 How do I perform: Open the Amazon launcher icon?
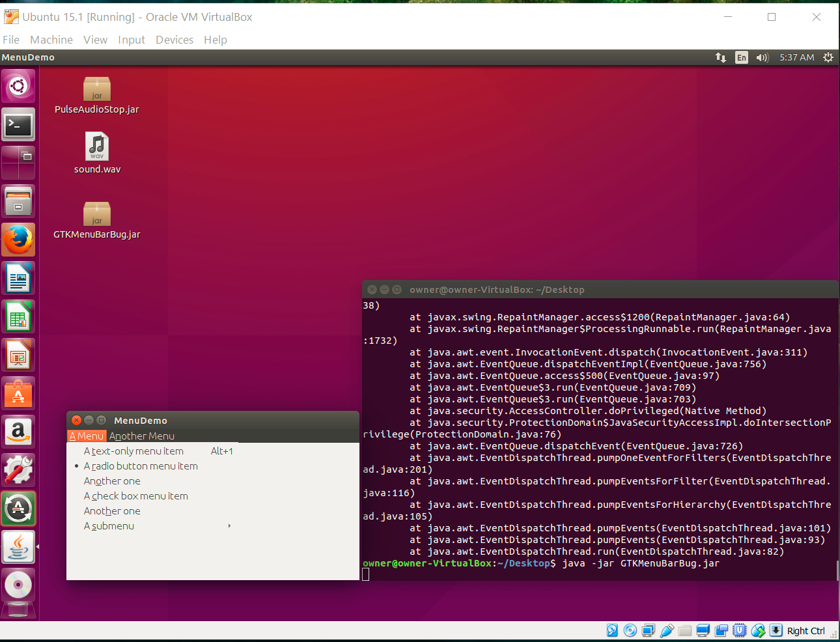[x=18, y=432]
